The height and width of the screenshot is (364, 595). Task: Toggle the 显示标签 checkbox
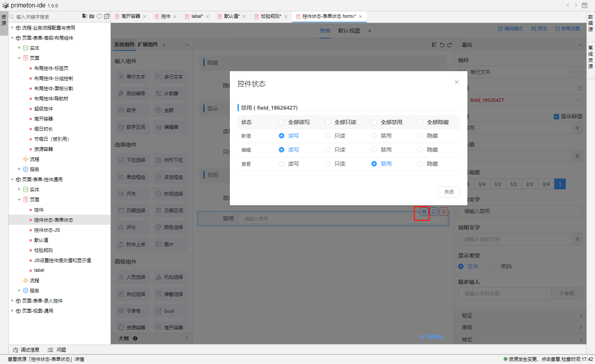(x=556, y=117)
